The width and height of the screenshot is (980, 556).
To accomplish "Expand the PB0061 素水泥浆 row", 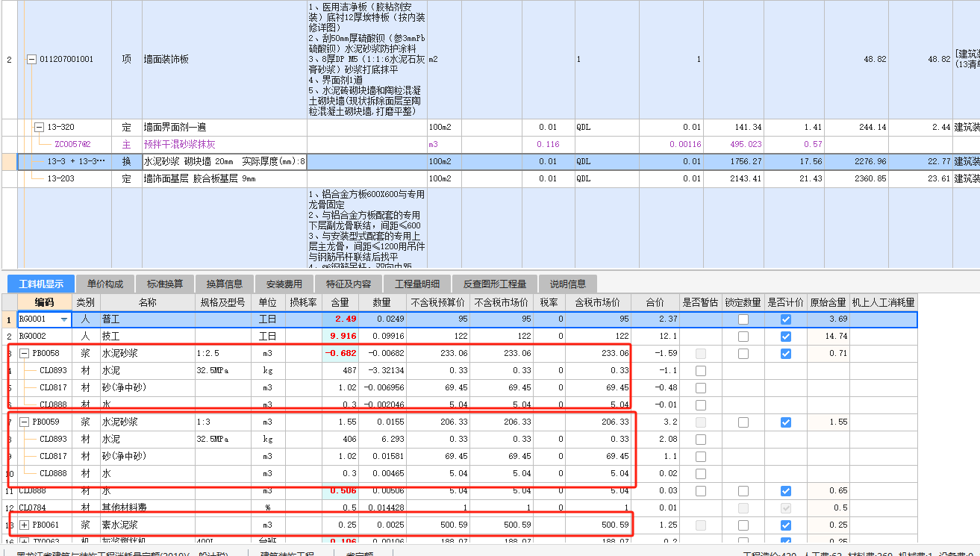I will tap(25, 525).
